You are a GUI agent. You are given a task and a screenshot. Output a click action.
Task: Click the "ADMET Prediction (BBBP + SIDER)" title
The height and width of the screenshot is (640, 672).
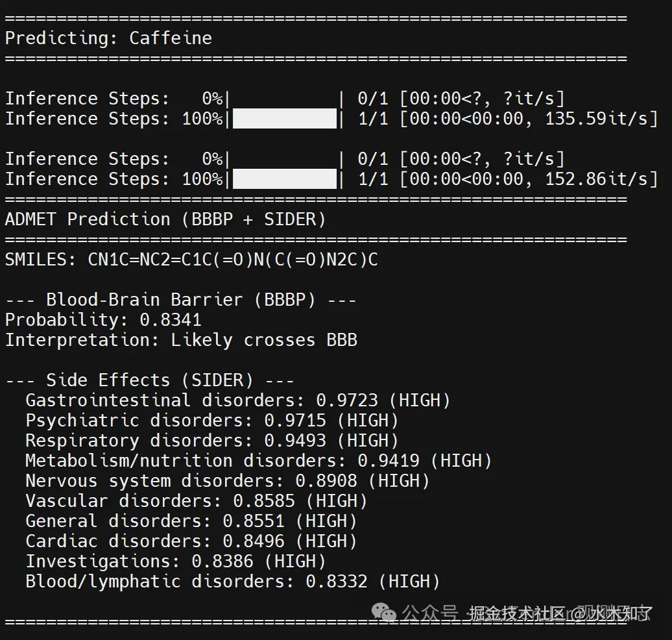[165, 219]
